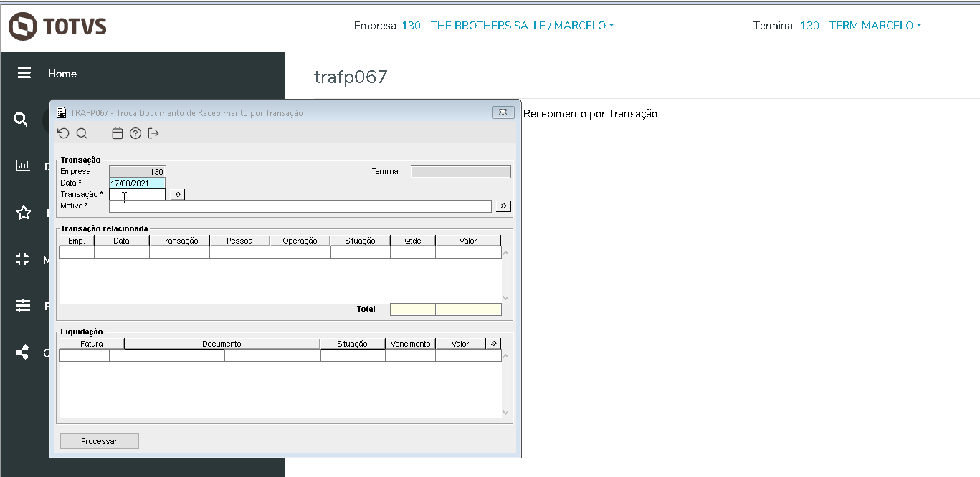Screen dimensions: 980x477
Task: Click the minimize arrows sidebar icon
Action: pos(23,259)
